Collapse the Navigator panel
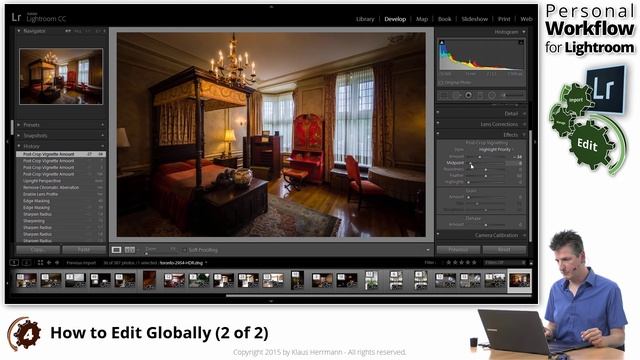Screen dimensions: 640x360 coord(19,31)
